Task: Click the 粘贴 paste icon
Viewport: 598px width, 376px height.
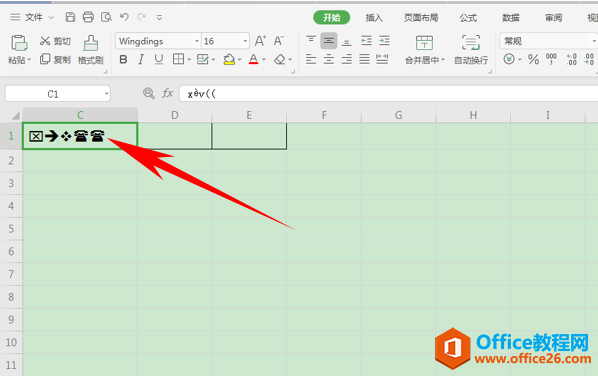Action: (19, 43)
